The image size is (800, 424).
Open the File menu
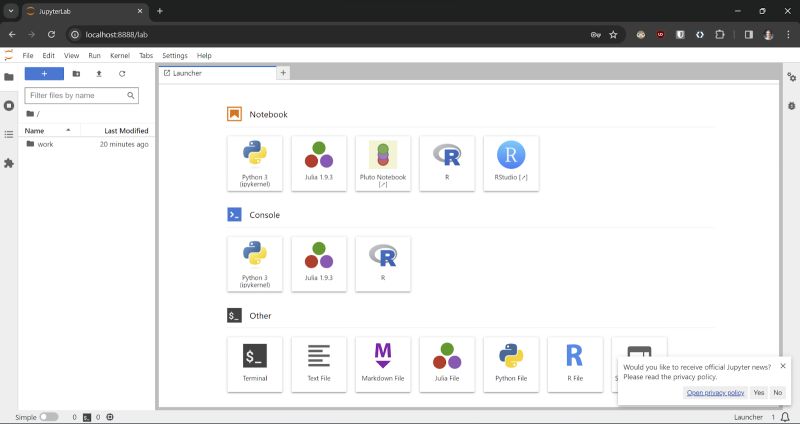click(28, 56)
